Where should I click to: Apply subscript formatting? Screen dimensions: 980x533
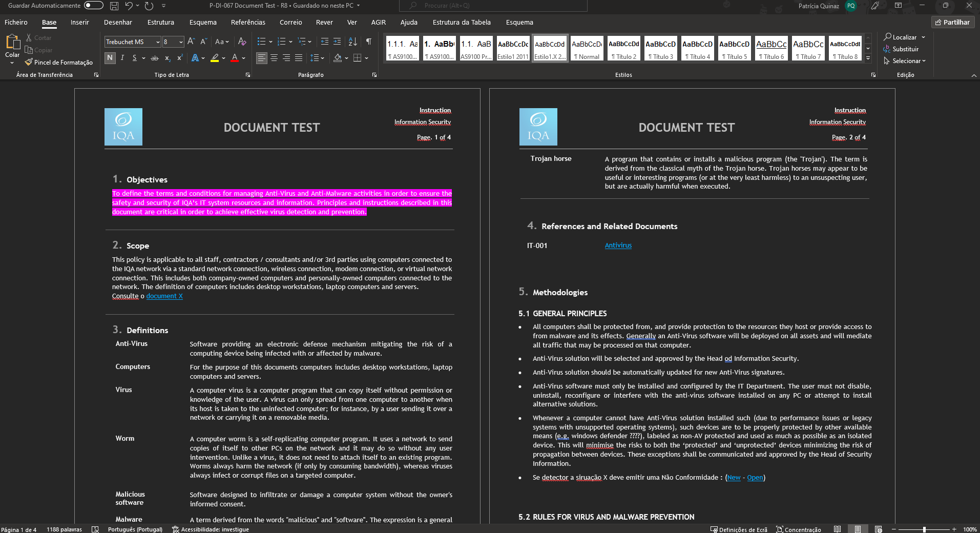click(x=168, y=58)
